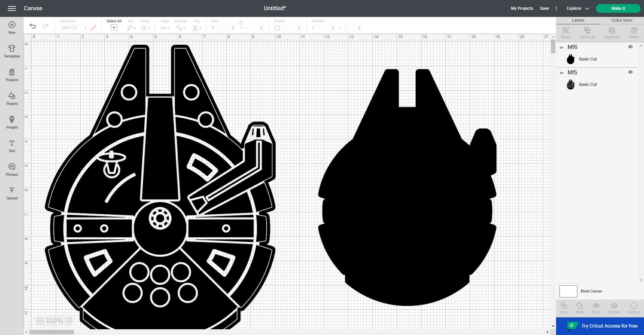Viewport: 644px width, 335px height.
Task: Click the Flatten tool icon
Action: (x=614, y=305)
